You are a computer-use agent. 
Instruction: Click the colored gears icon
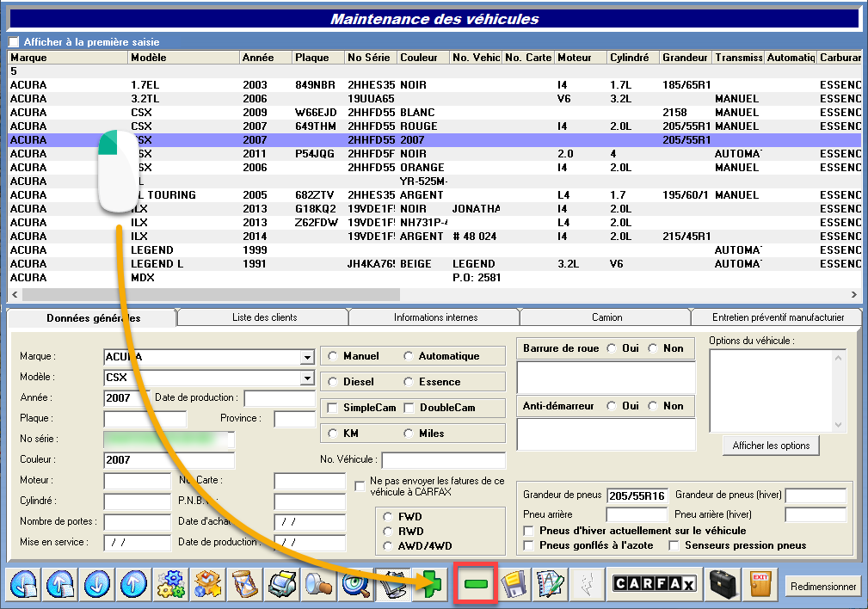click(170, 583)
